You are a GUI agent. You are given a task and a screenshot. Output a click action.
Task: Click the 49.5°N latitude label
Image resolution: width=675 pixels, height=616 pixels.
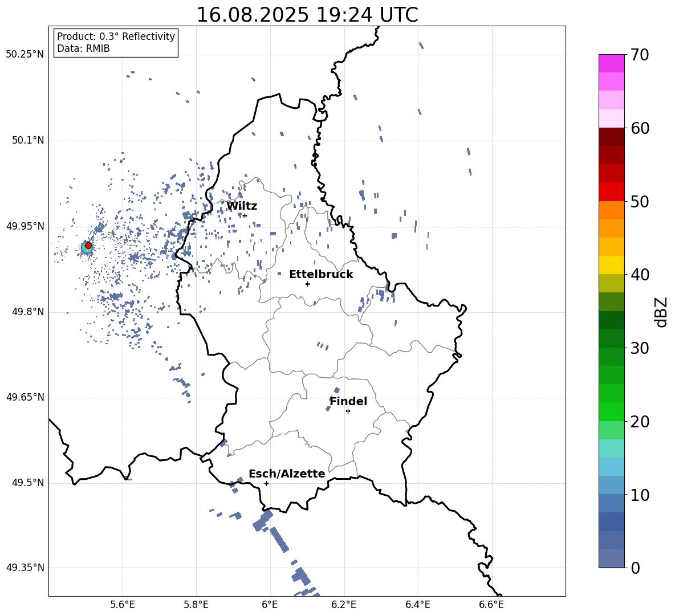[x=28, y=483]
